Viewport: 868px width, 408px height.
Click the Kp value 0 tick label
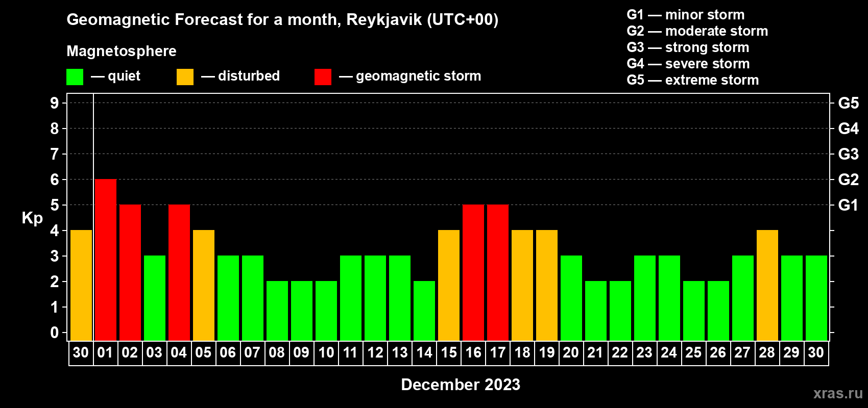click(55, 333)
